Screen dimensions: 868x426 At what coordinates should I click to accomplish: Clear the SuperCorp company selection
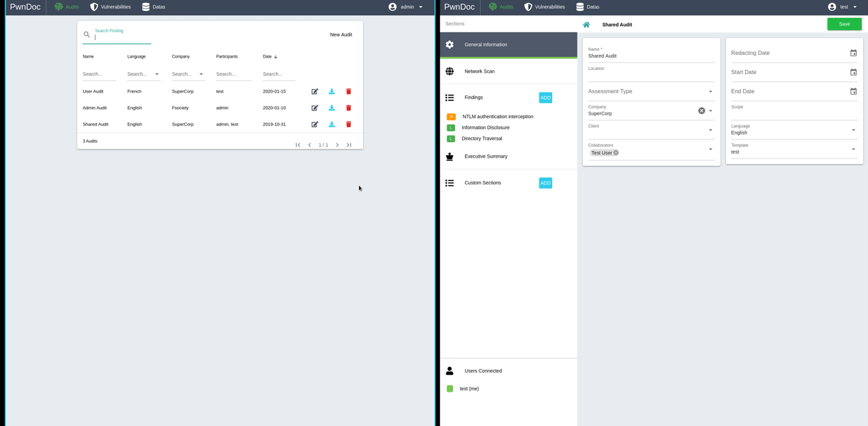click(x=701, y=110)
